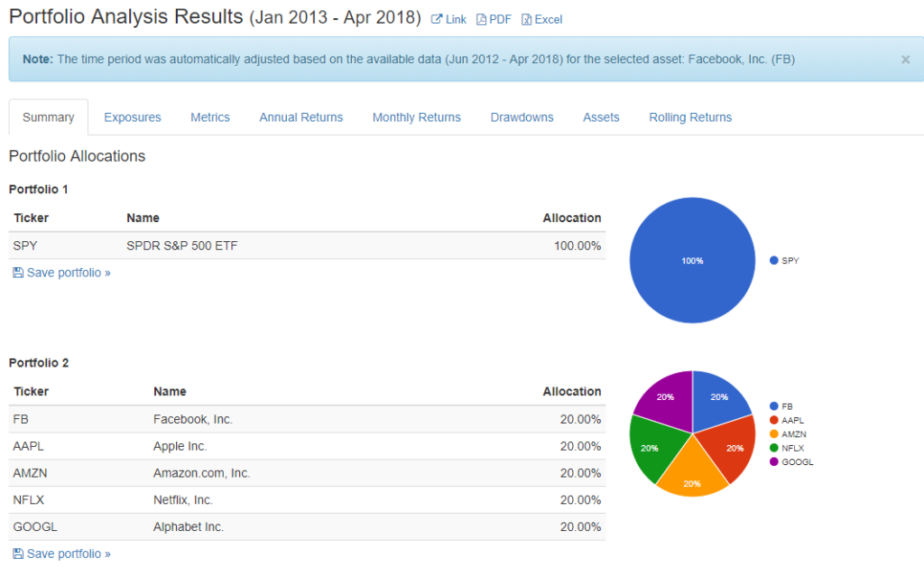Go to the Monthly Returns tab
The image size is (924, 577).
coord(417,117)
